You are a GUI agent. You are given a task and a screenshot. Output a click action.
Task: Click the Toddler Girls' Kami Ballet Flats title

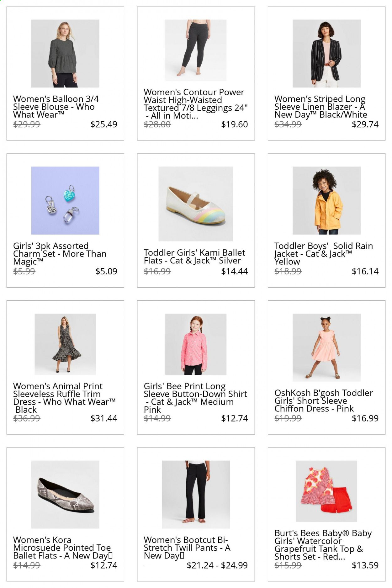(x=194, y=257)
